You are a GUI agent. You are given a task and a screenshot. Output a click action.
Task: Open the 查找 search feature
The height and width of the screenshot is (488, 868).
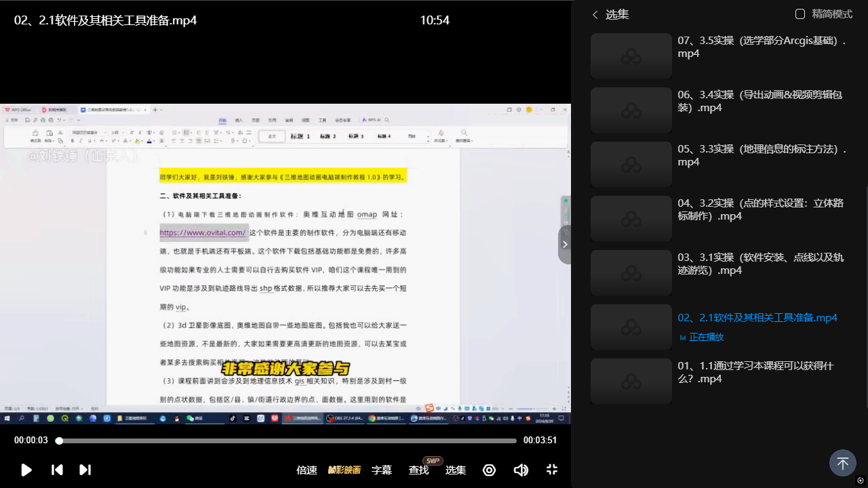418,470
